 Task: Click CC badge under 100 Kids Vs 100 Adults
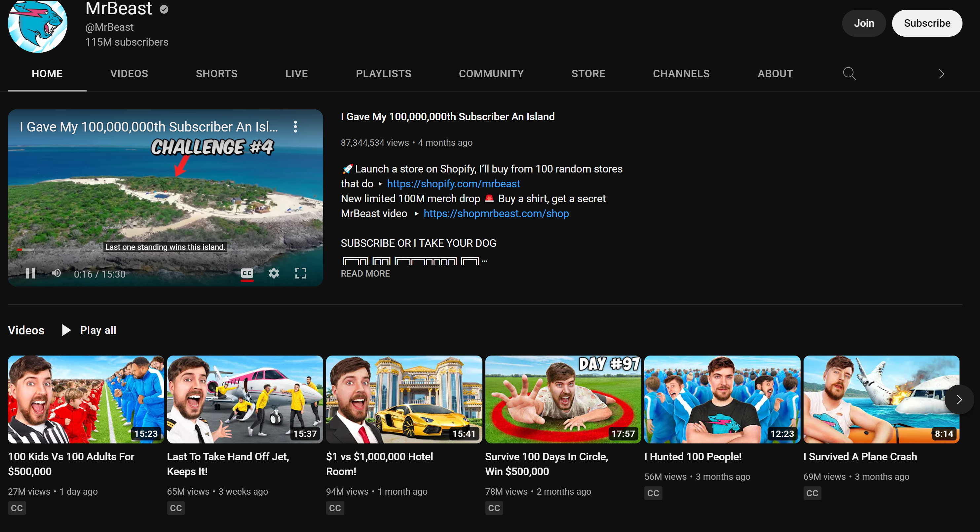17,508
